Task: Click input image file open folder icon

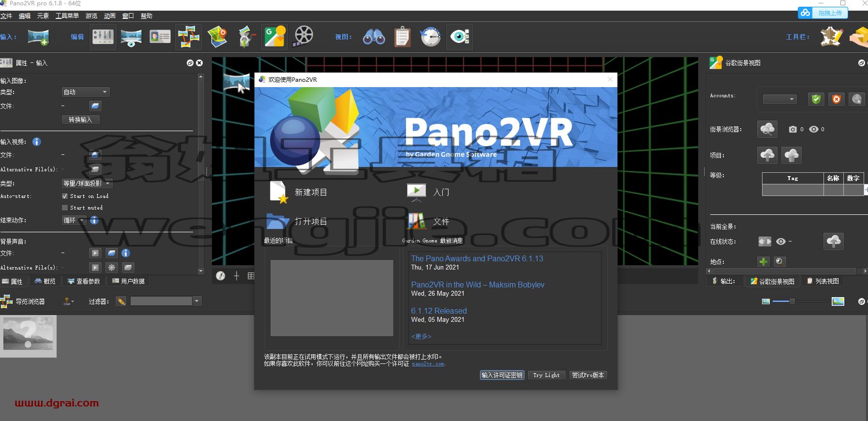Action: pos(95,106)
